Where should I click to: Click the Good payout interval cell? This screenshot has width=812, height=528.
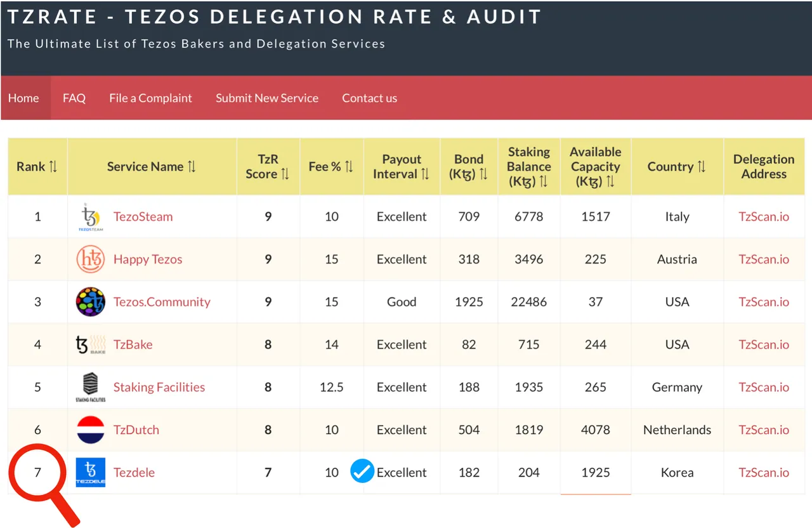402,301
